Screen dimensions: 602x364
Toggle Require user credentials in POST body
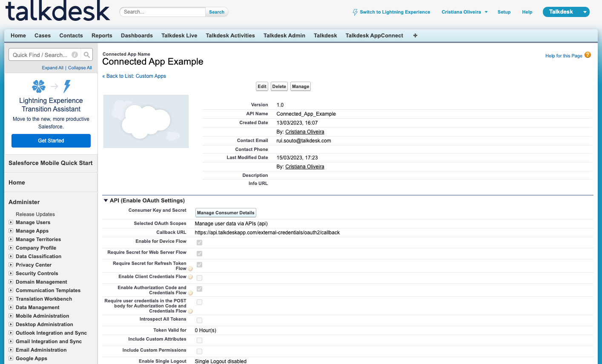199,302
